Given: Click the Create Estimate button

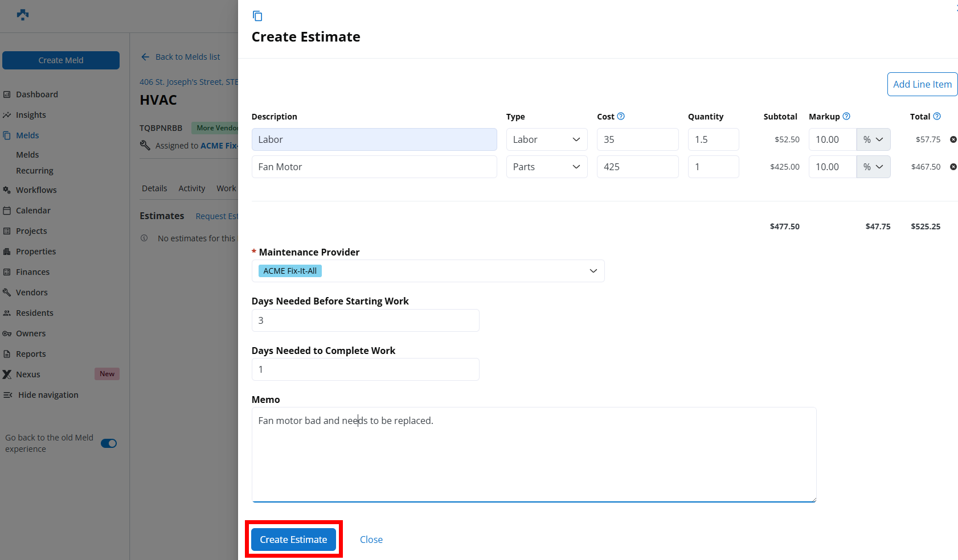Looking at the screenshot, I should pyautogui.click(x=293, y=540).
